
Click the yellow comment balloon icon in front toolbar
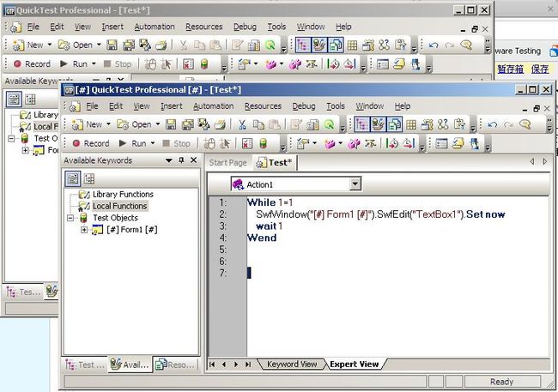pyautogui.click(x=525, y=124)
